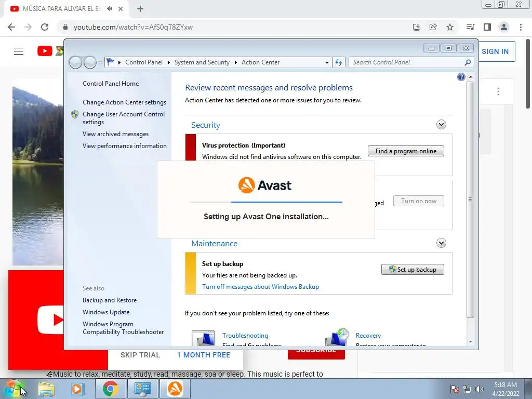Viewport: 532px width, 399px height.
Task: Open the YouTube panel three-dot options
Action: tap(498, 91)
